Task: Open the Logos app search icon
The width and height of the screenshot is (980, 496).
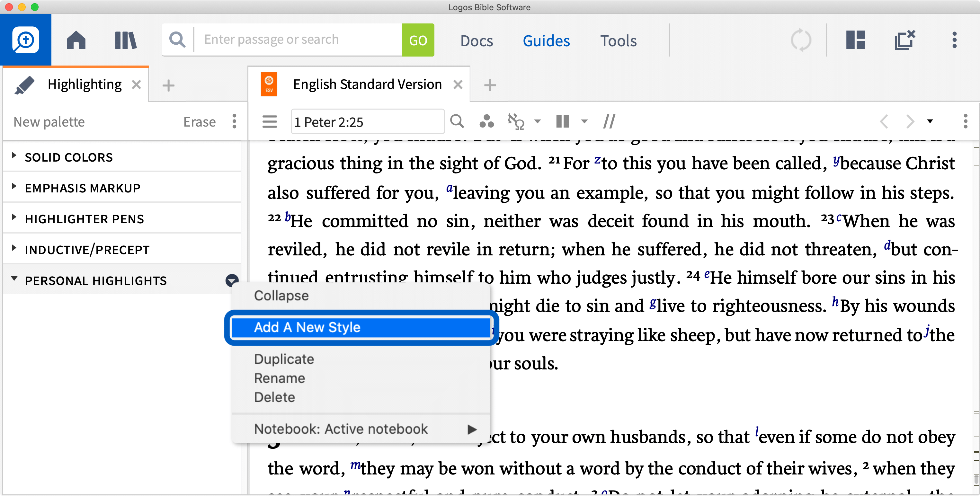Action: [25, 40]
